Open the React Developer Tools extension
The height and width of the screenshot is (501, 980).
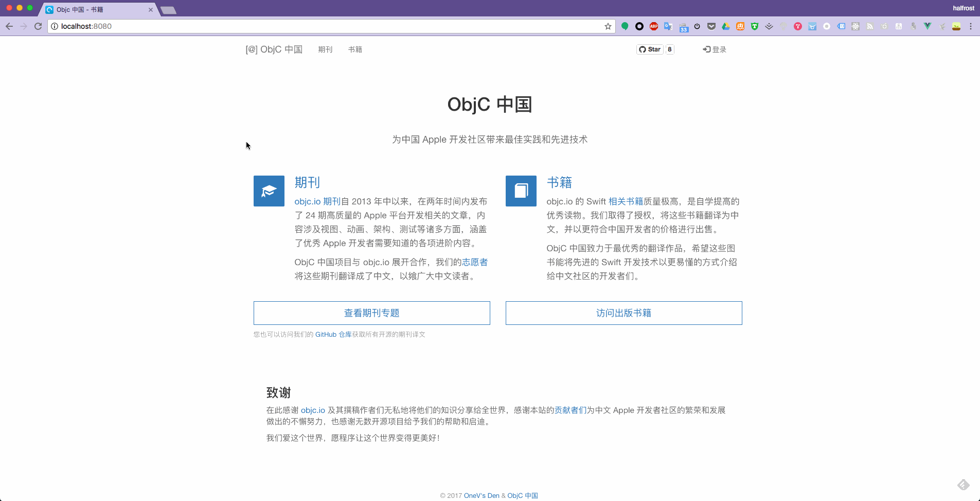pos(856,26)
